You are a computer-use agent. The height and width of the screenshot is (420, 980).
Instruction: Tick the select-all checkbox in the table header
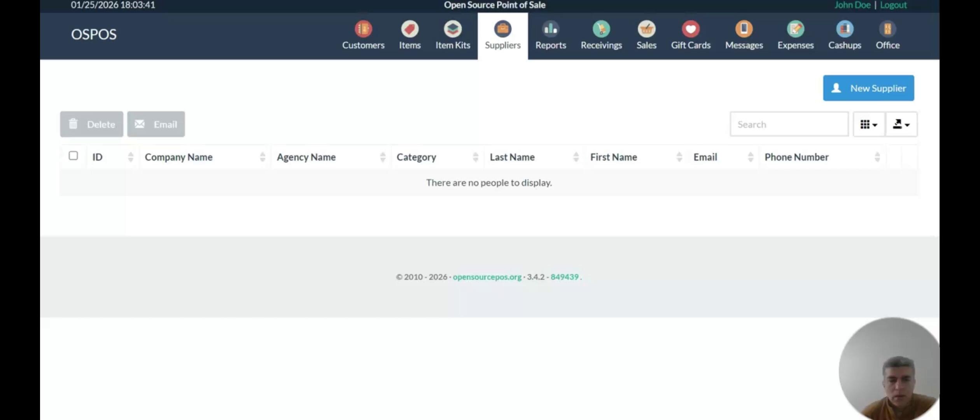(73, 156)
